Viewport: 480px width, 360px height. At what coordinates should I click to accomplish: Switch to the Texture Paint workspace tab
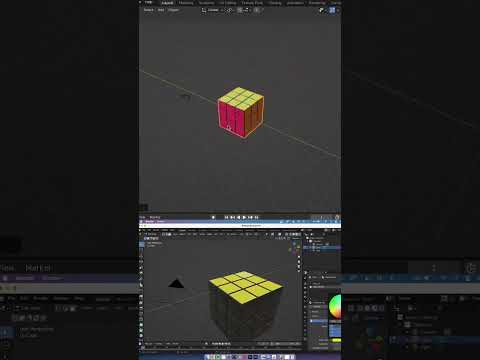[x=252, y=3]
